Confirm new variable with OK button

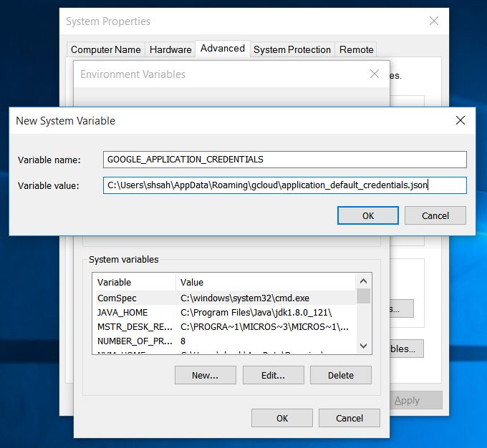tap(368, 215)
